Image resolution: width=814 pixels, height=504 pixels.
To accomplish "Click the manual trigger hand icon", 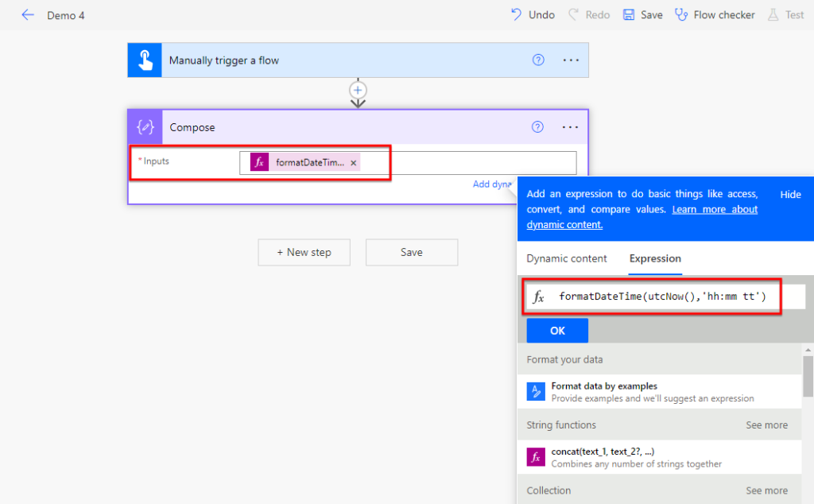I will click(145, 60).
